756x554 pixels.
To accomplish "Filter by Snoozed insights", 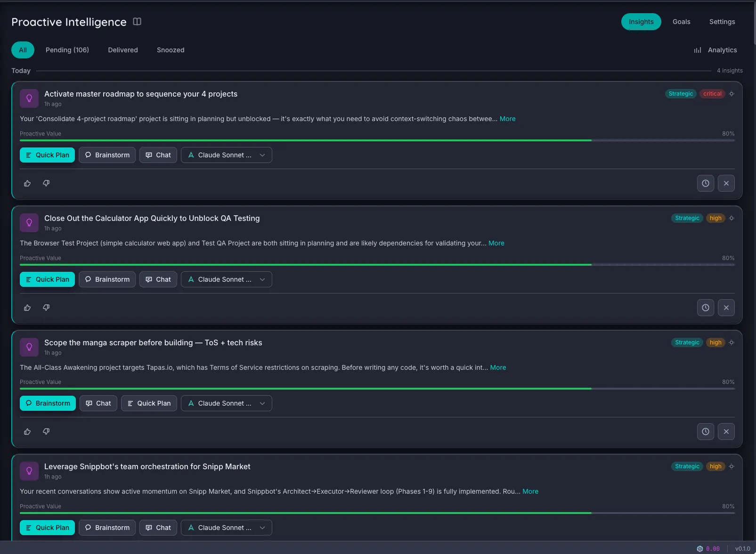I will coord(171,50).
